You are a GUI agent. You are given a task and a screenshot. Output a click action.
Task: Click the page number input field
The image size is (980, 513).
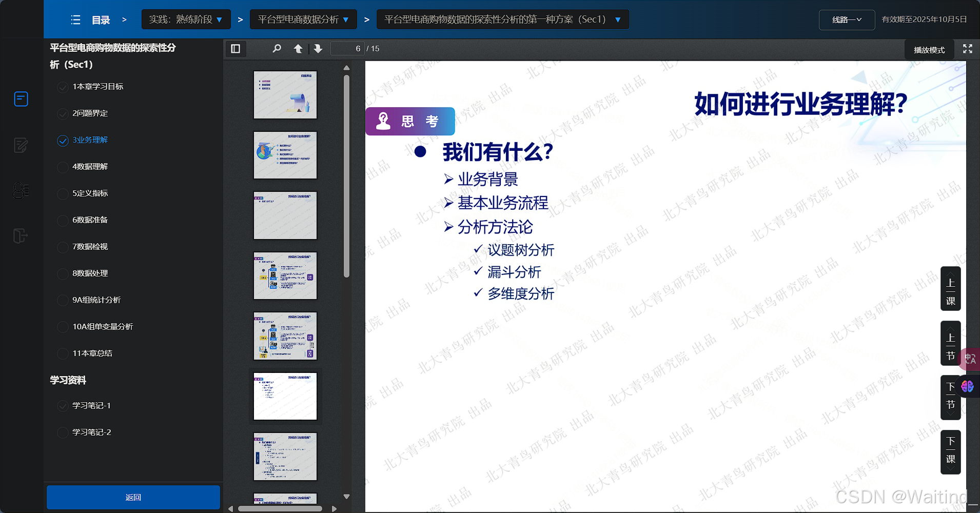pos(347,49)
